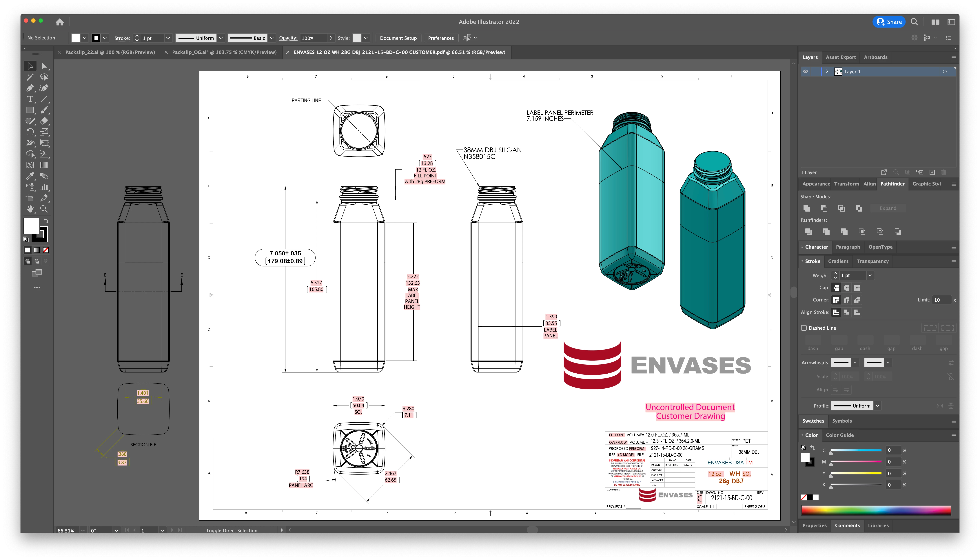Select the round cap stroke icon
Image resolution: width=980 pixels, height=560 pixels.
[x=847, y=288]
